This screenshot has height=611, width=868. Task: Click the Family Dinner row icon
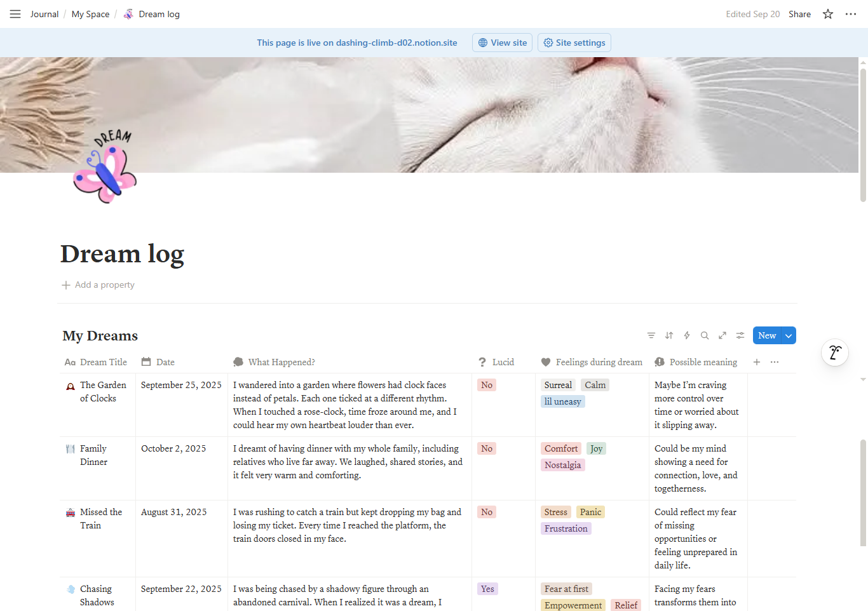[x=71, y=449]
